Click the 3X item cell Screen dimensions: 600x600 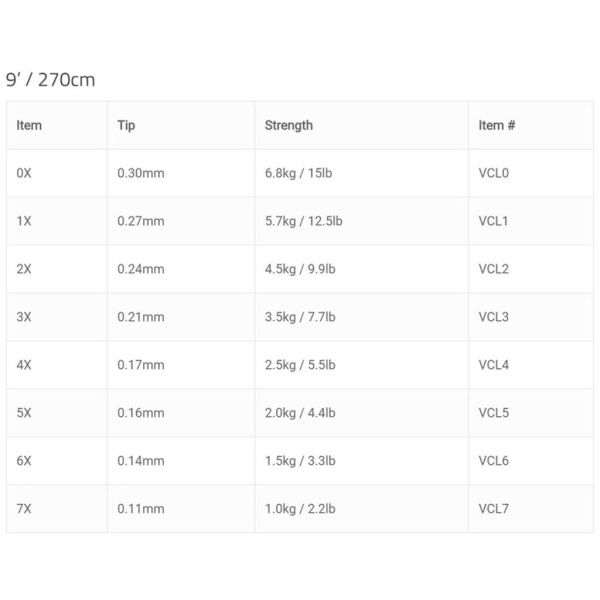[25, 317]
